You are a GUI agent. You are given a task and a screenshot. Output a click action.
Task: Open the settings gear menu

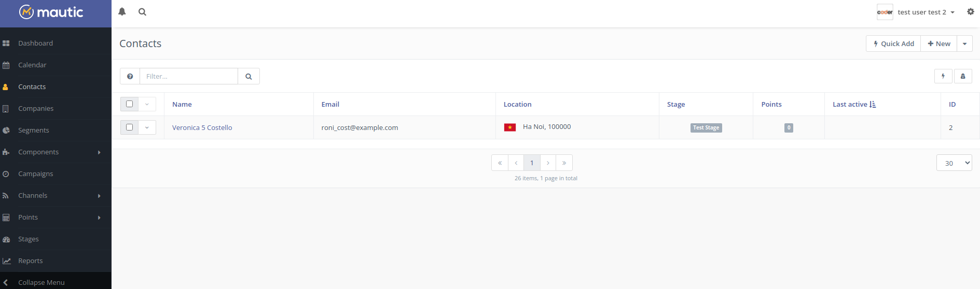pyautogui.click(x=971, y=12)
